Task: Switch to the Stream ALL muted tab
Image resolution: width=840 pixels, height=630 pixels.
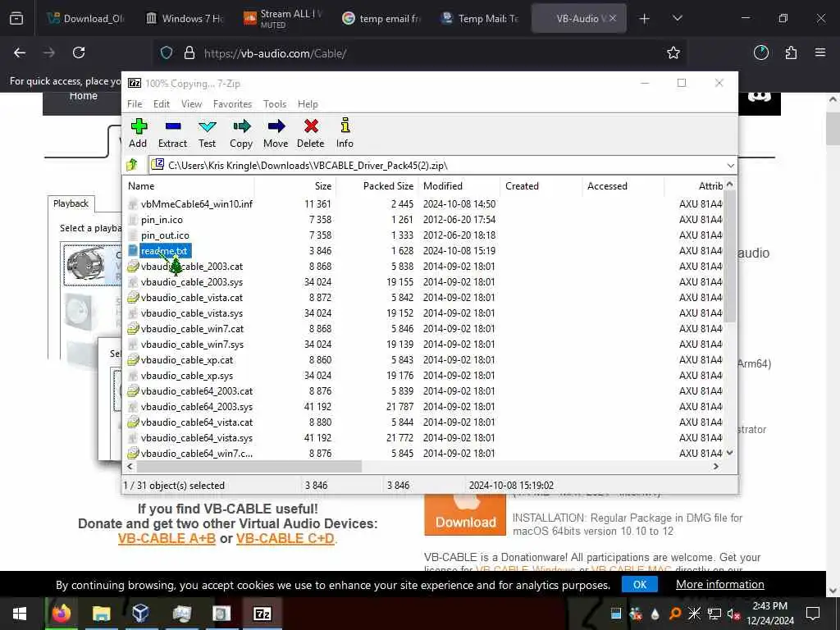Action: [x=283, y=19]
